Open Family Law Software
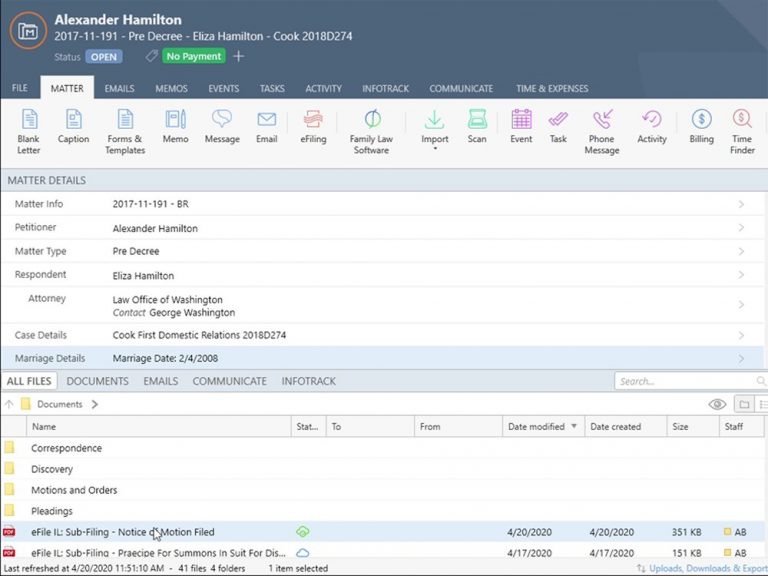The height and width of the screenshot is (576, 768). [371, 131]
